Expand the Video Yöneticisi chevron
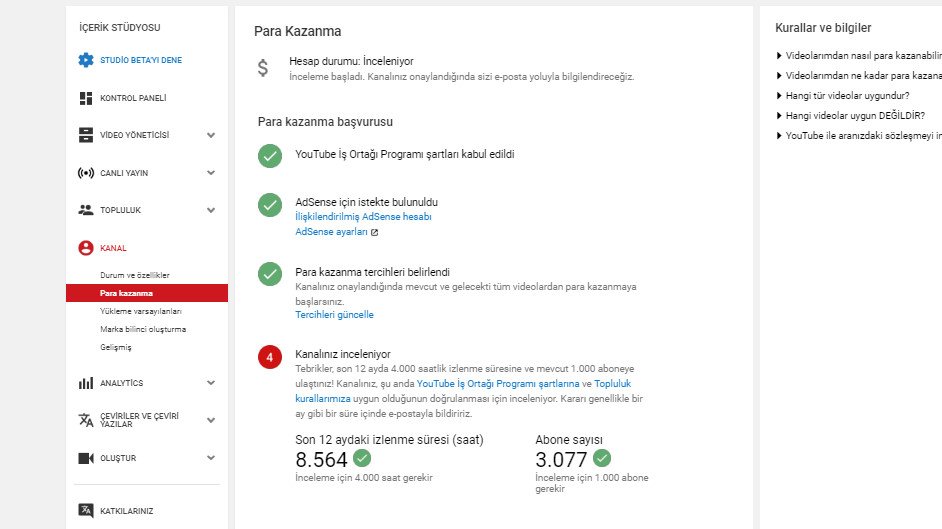Viewport: 942px width, 529px height. [x=211, y=135]
